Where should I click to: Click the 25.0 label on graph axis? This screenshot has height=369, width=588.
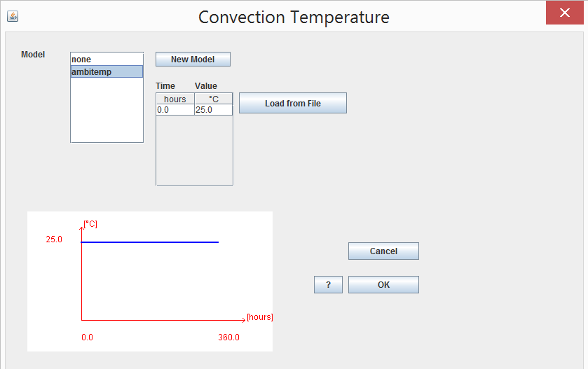point(54,239)
